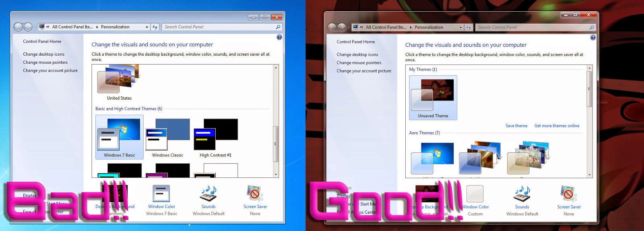Click back arrow in right window
644x231 pixels.
click(x=332, y=27)
